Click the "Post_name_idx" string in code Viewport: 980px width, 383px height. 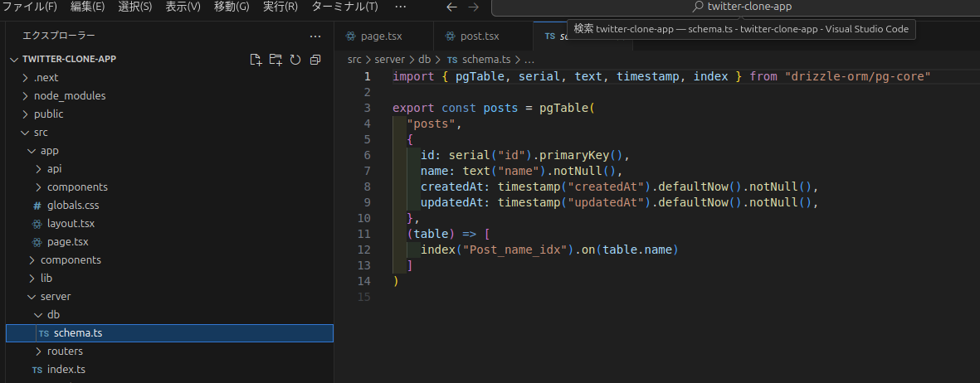tap(519, 250)
